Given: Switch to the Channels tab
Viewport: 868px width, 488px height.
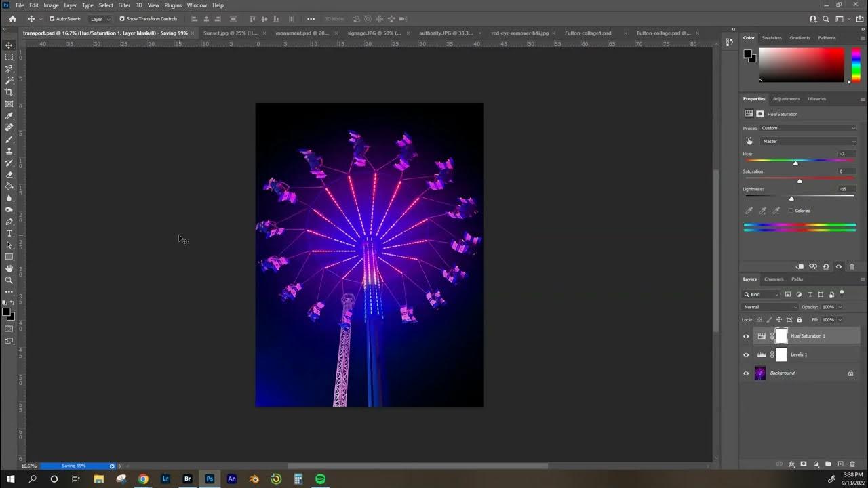Looking at the screenshot, I should [774, 279].
